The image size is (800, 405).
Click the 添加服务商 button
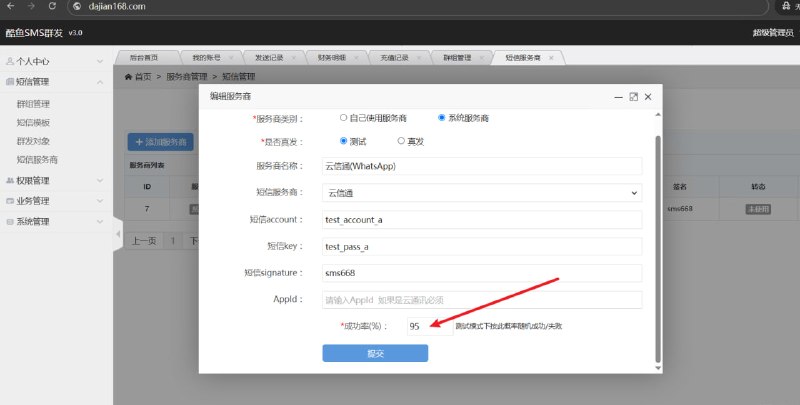coord(161,142)
